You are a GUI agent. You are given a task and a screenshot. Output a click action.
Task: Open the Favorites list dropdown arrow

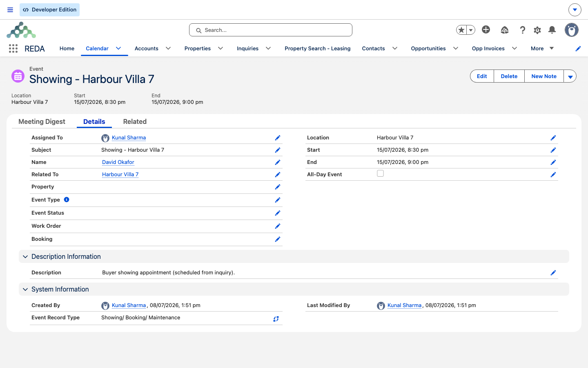471,30
